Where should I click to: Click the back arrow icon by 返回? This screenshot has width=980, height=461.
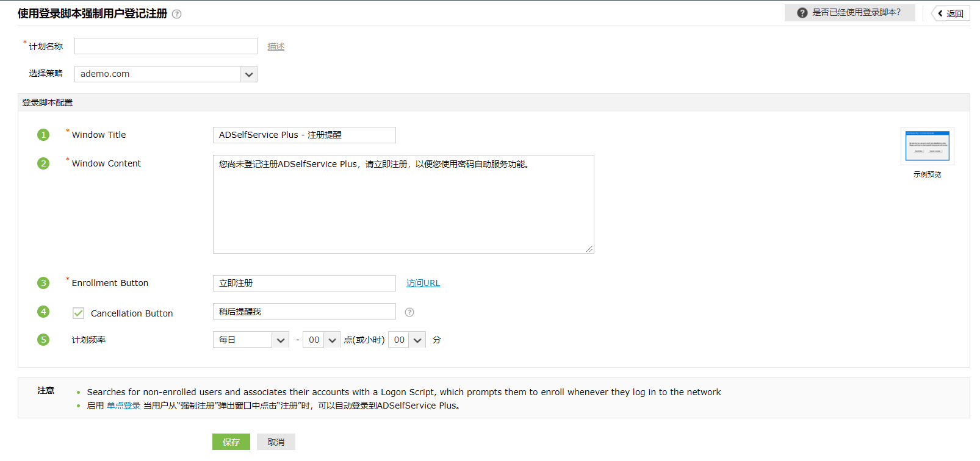[x=940, y=13]
